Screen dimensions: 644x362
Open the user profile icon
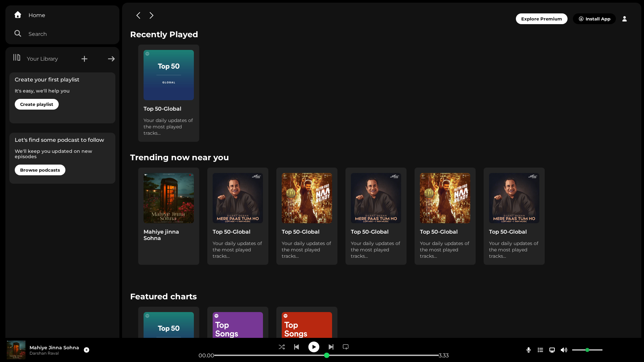point(625,19)
